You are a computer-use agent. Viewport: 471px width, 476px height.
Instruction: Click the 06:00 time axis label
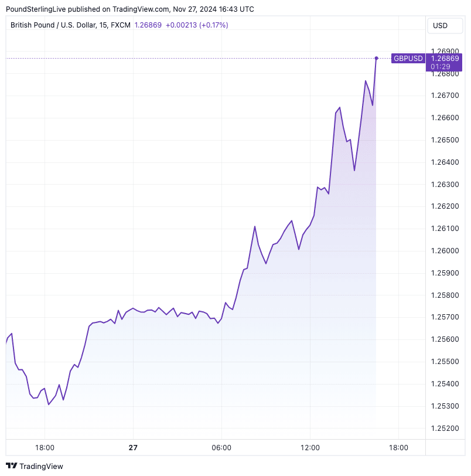pos(221,447)
